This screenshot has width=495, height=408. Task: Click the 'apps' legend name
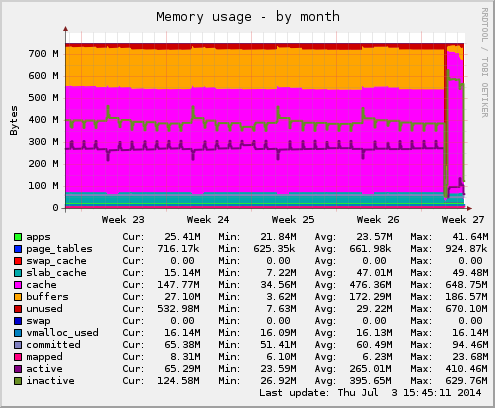[38, 237]
